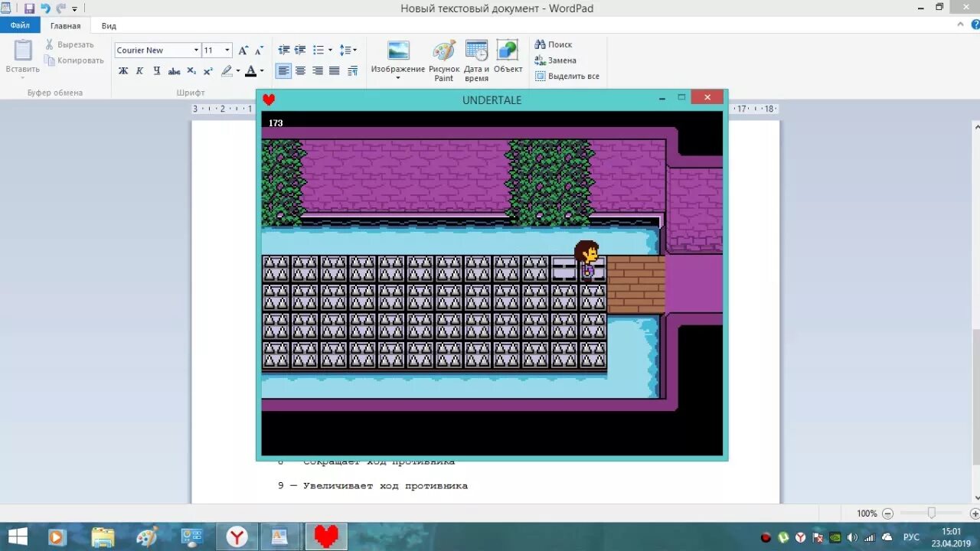Center-align the text
Image resolution: width=980 pixels, height=551 pixels.
pos(300,71)
